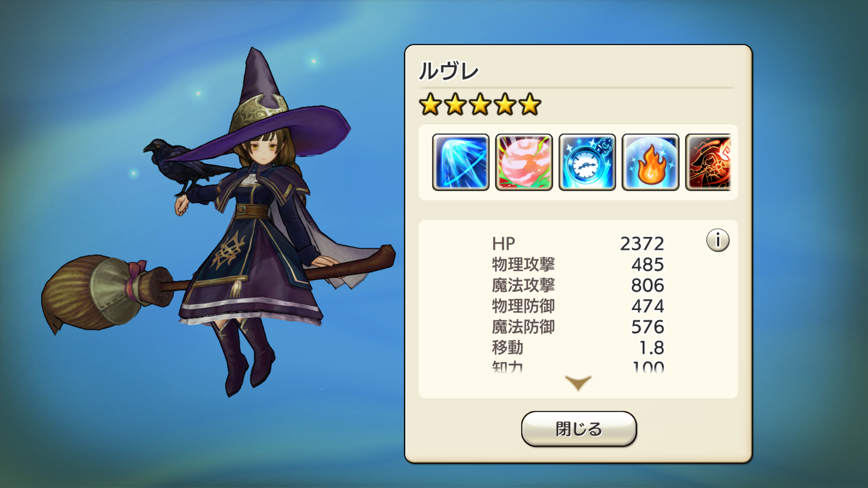Select the stopwatch time skill icon
The image size is (868, 488).
[x=587, y=162]
